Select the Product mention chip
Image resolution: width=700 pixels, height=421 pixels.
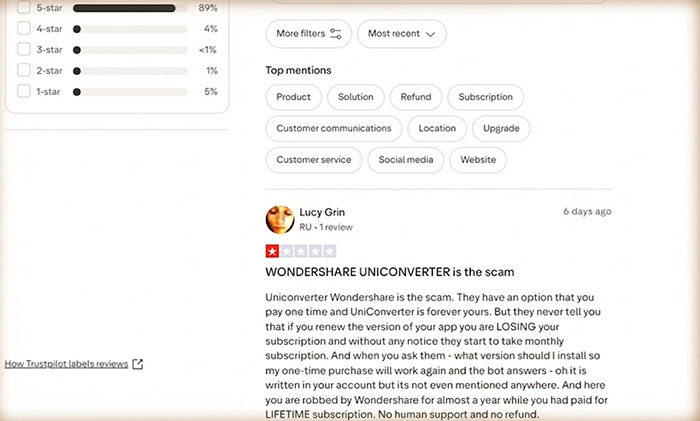[x=293, y=97]
